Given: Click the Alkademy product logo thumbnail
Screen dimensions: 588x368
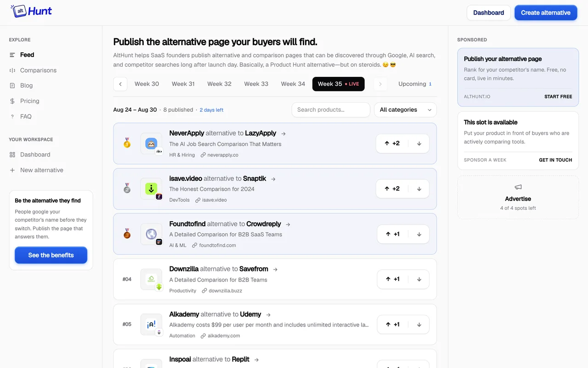Looking at the screenshot, I should [151, 325].
